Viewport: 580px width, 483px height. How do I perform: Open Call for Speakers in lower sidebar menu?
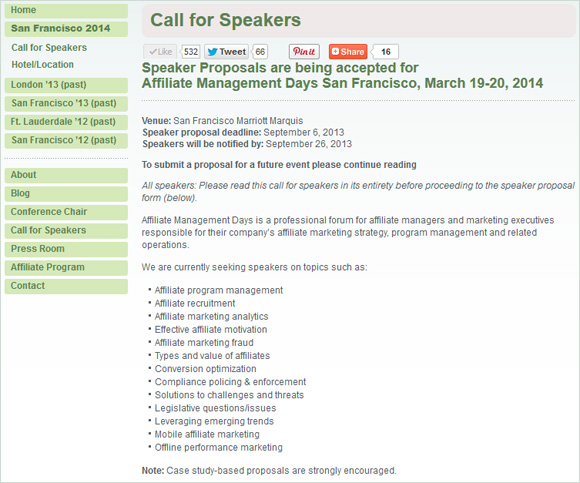(66, 231)
